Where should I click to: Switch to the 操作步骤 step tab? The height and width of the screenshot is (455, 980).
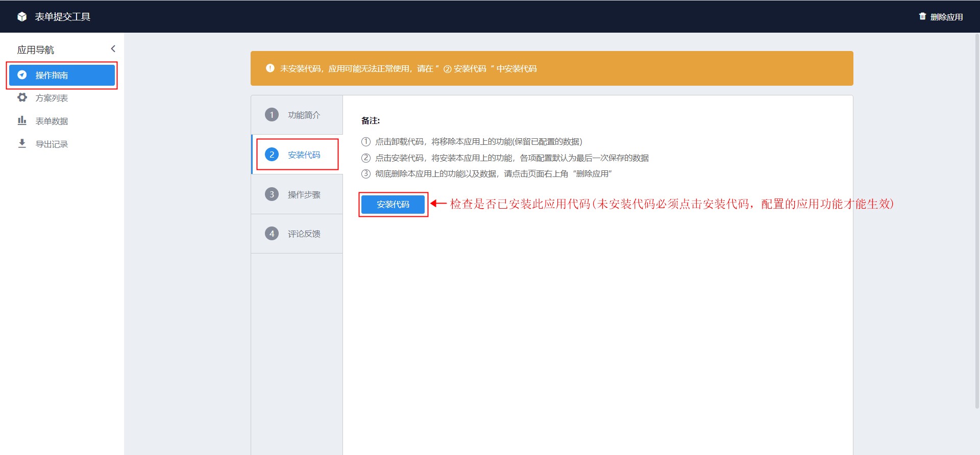click(297, 194)
